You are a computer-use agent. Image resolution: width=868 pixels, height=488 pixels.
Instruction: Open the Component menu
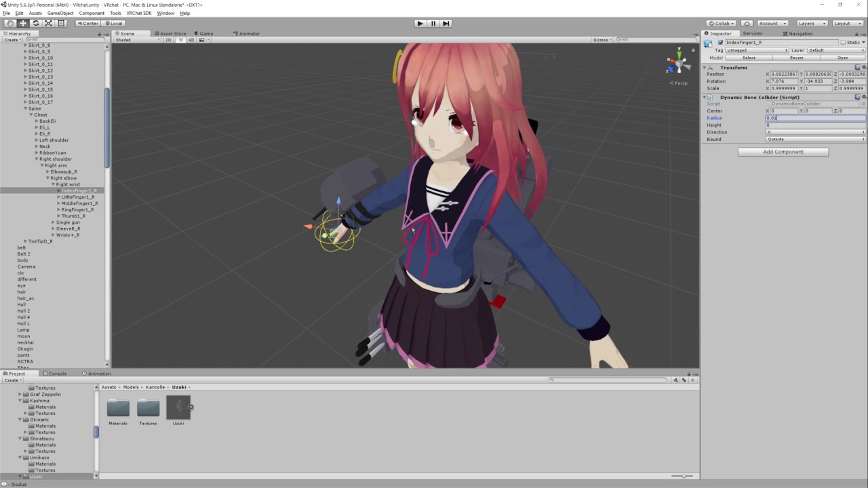click(92, 13)
